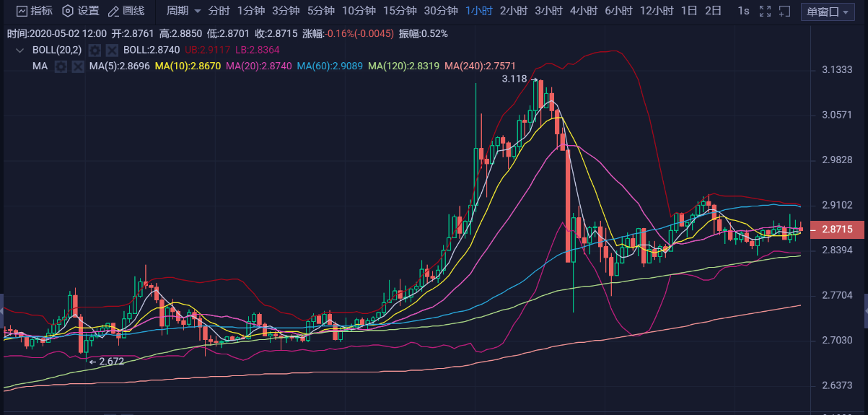Select the 15分钟 interval

[400, 11]
